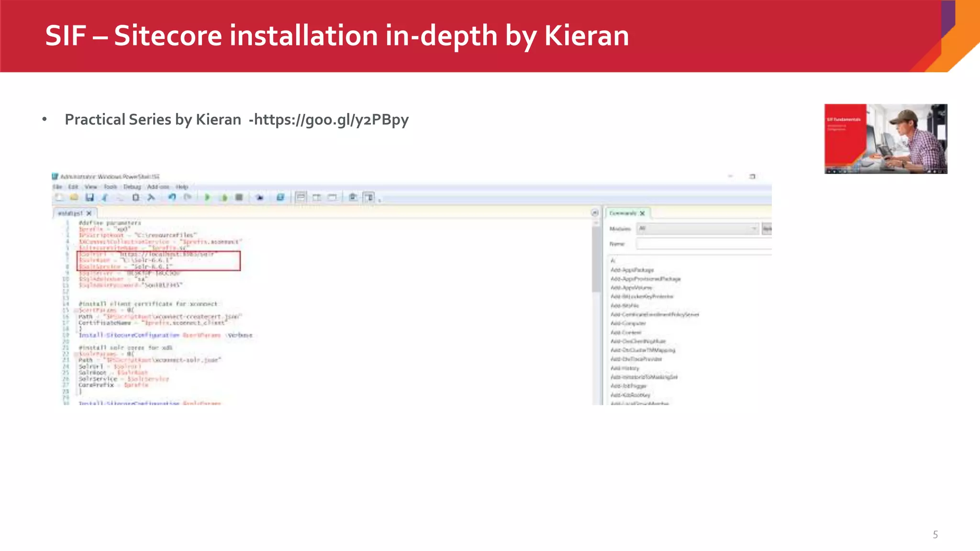This screenshot has height=551, width=980.
Task: Run the script with green play icon
Action: (x=207, y=197)
